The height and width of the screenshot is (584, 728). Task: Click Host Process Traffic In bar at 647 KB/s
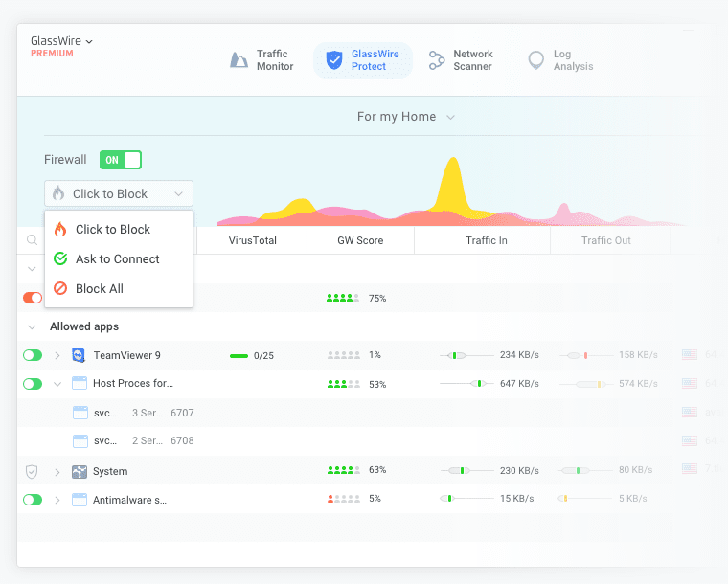[466, 384]
